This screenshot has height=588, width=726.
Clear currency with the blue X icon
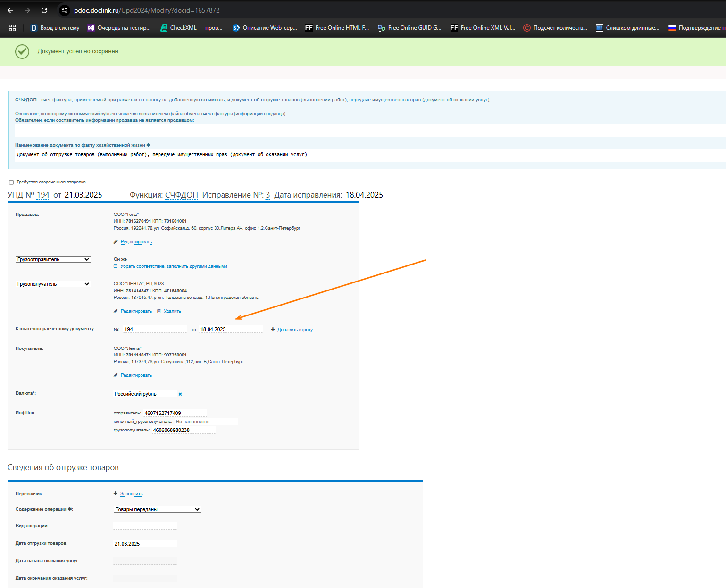(x=180, y=394)
